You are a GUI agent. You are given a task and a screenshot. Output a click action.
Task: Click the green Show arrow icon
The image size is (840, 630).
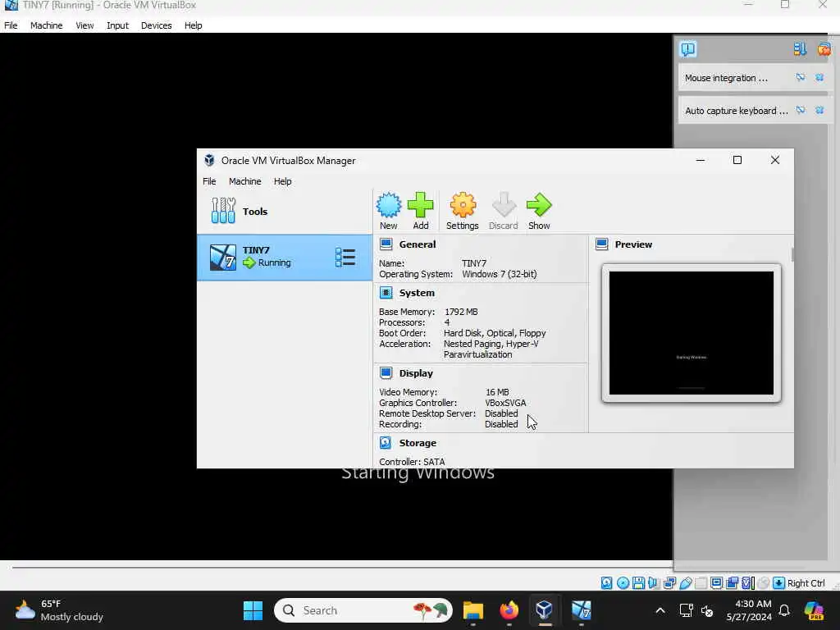click(x=539, y=211)
